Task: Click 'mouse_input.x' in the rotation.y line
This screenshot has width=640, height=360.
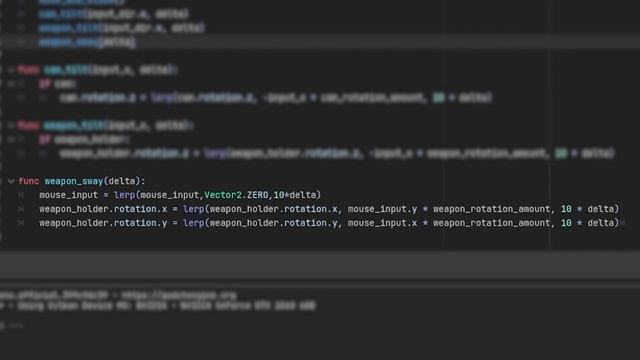Action: coord(382,223)
